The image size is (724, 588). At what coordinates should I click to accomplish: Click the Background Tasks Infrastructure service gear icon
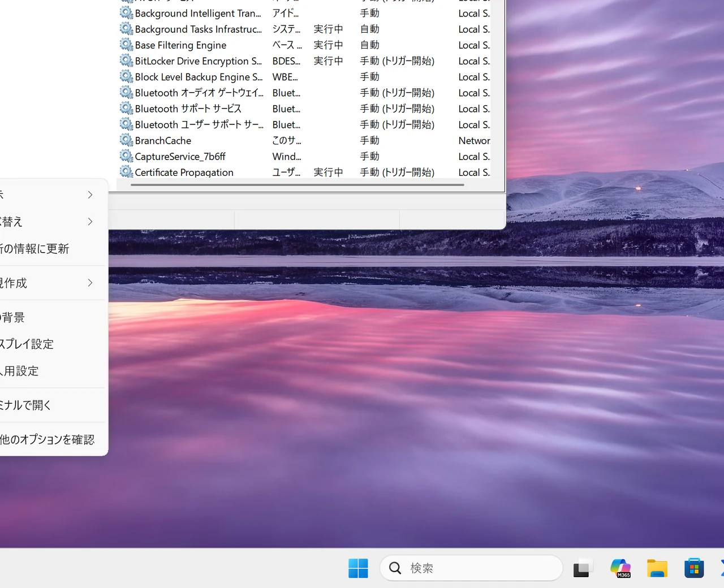pyautogui.click(x=126, y=28)
